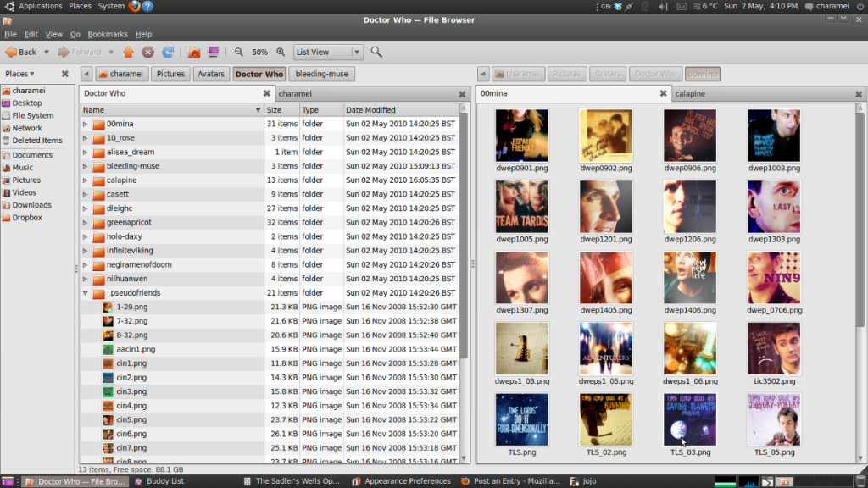Open the volume control icon
868x488 pixels.
click(663, 6)
